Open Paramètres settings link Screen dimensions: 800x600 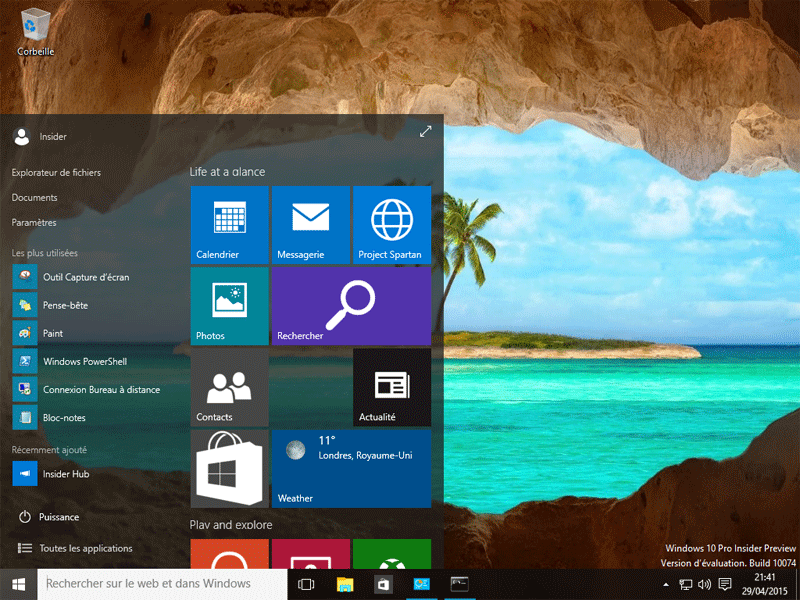click(x=34, y=222)
